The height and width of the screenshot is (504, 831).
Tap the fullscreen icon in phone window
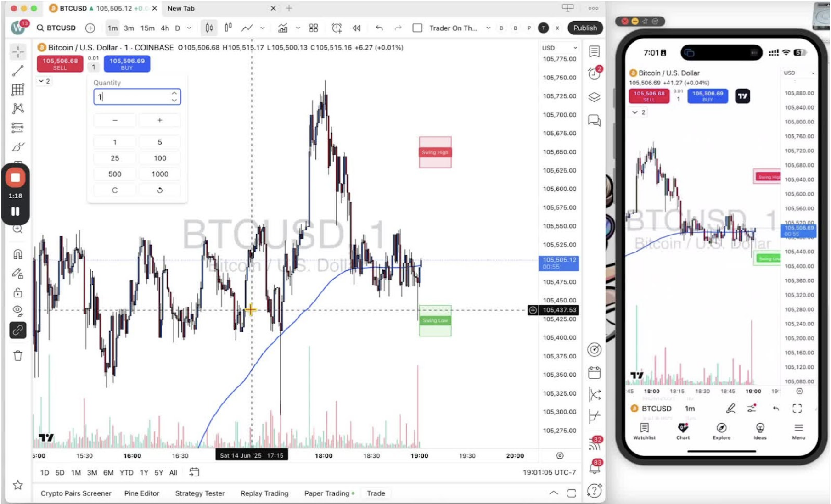click(x=797, y=409)
